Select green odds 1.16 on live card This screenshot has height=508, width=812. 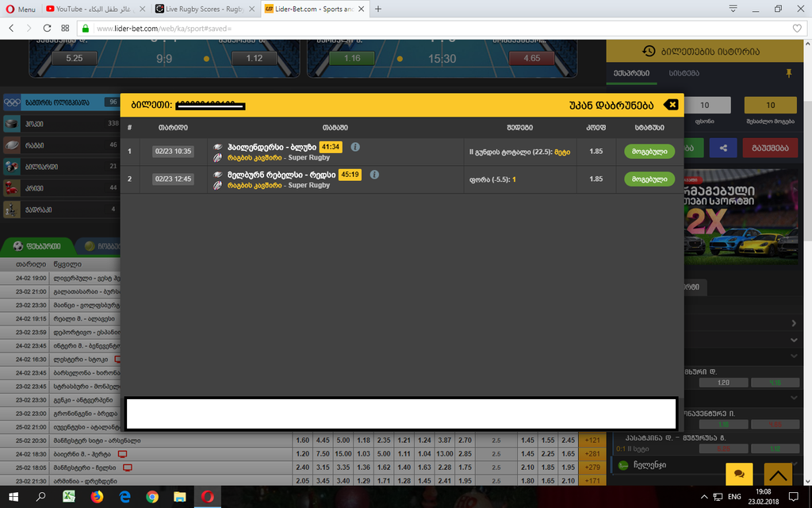pos(352,58)
